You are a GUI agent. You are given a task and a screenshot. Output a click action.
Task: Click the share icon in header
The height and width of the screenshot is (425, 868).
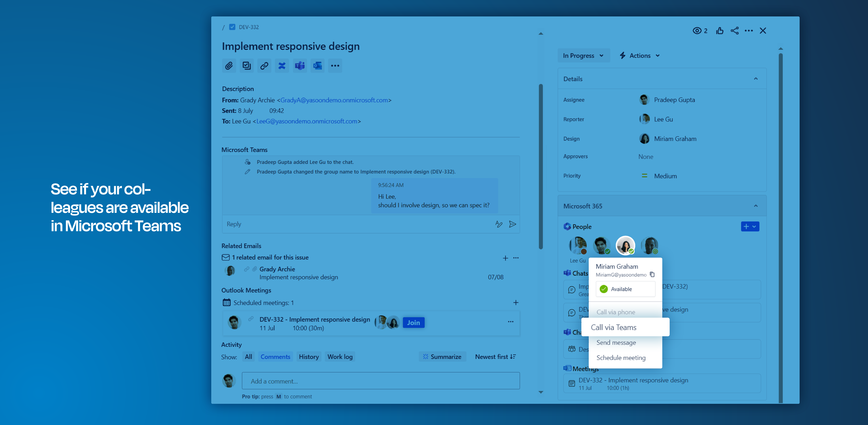pos(735,31)
